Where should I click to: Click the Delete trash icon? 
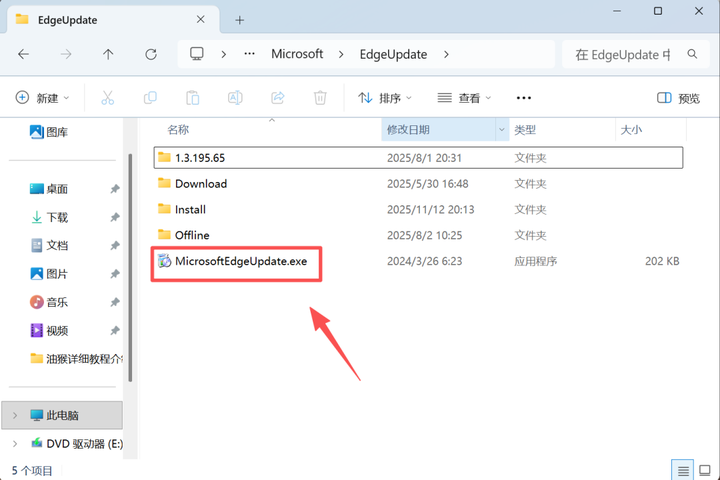[320, 98]
